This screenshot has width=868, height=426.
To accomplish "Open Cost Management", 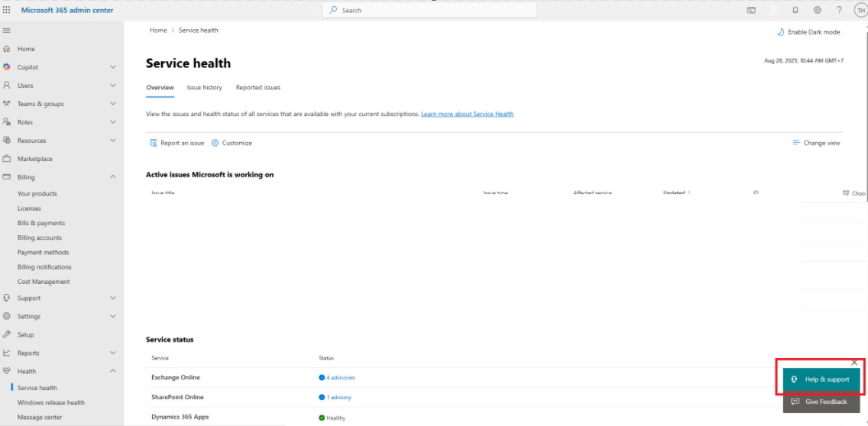I will coord(44,282).
